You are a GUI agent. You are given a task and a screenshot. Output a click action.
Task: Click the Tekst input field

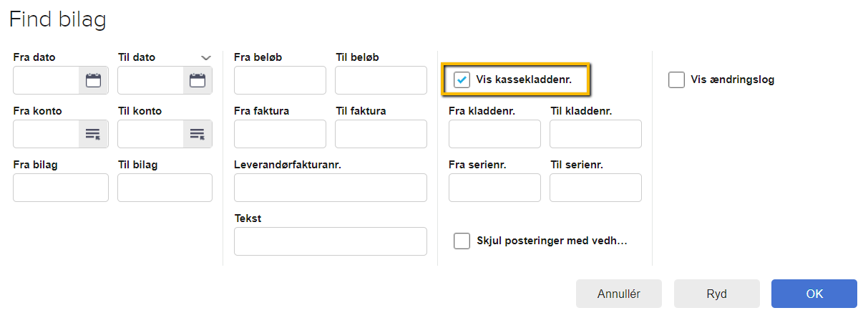tap(330, 241)
